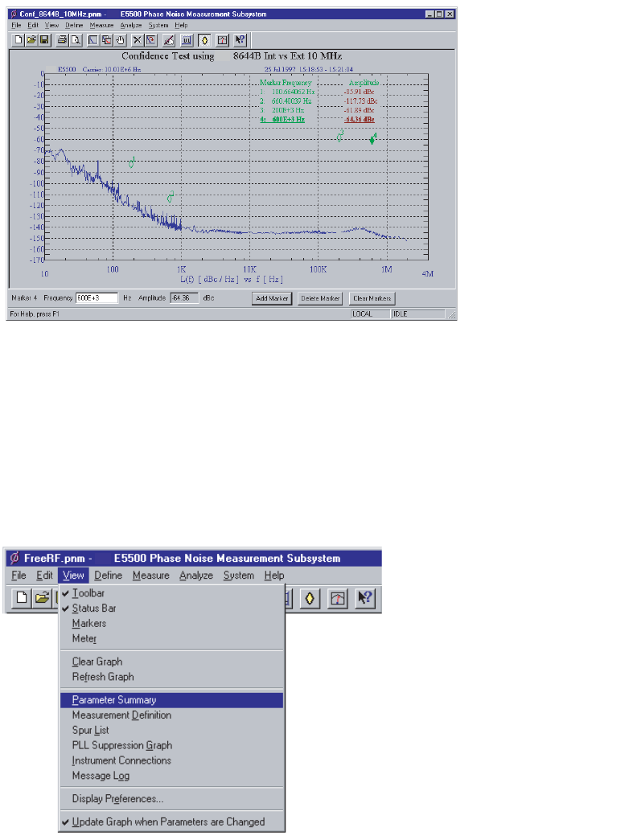Open Message Log from the View menu

pyautogui.click(x=171, y=776)
